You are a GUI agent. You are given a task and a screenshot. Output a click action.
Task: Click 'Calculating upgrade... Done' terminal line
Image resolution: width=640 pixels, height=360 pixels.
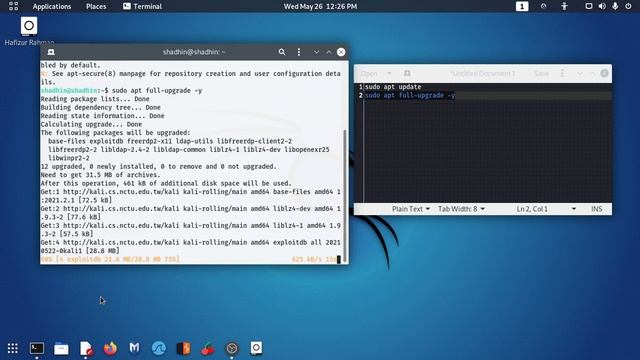click(91, 124)
